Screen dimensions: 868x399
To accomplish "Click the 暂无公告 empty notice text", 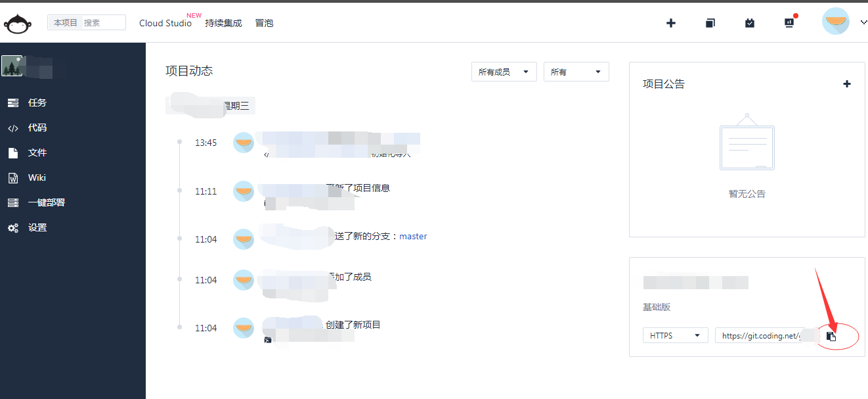I will (747, 194).
